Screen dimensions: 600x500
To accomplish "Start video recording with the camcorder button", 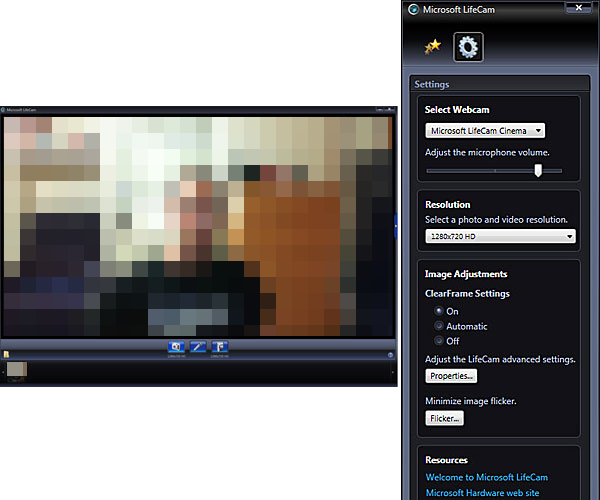I will click(220, 347).
